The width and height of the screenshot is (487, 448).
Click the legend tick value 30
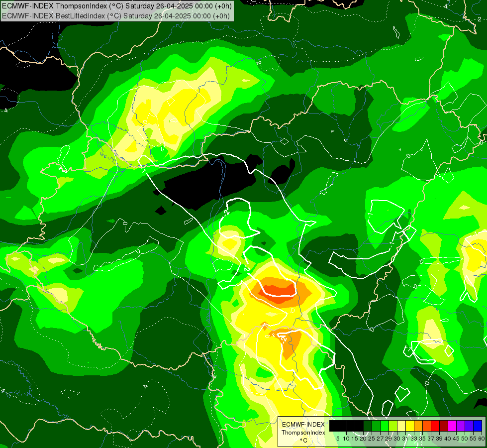pyautogui.click(x=397, y=439)
